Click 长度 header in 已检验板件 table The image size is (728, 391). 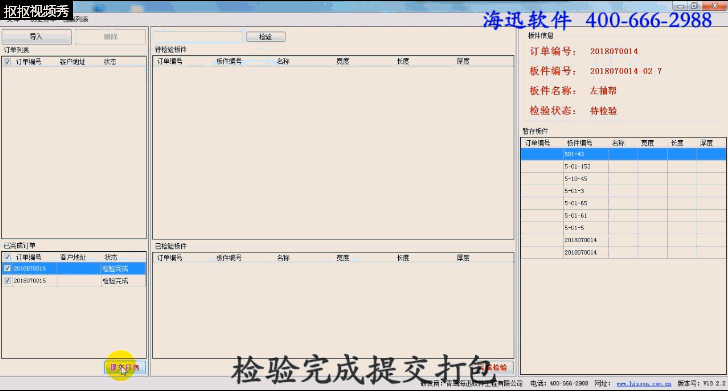(x=403, y=257)
